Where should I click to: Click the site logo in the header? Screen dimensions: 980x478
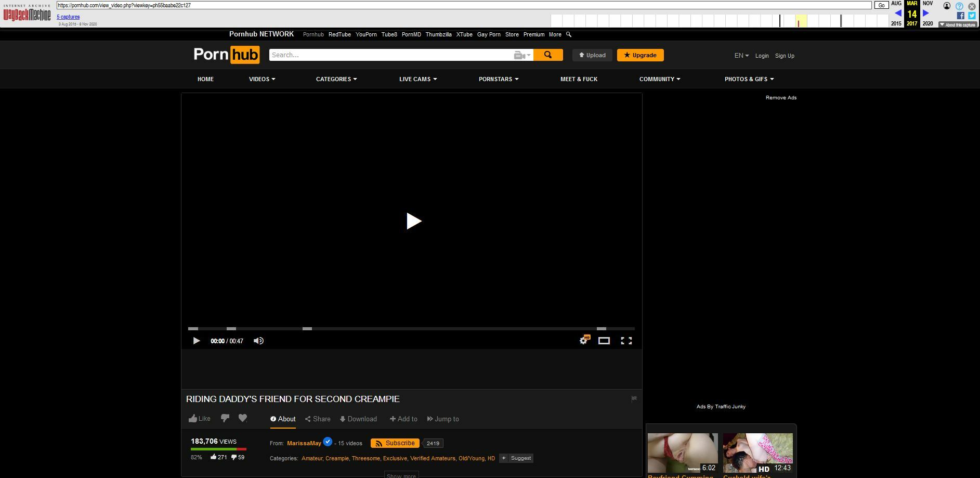227,55
